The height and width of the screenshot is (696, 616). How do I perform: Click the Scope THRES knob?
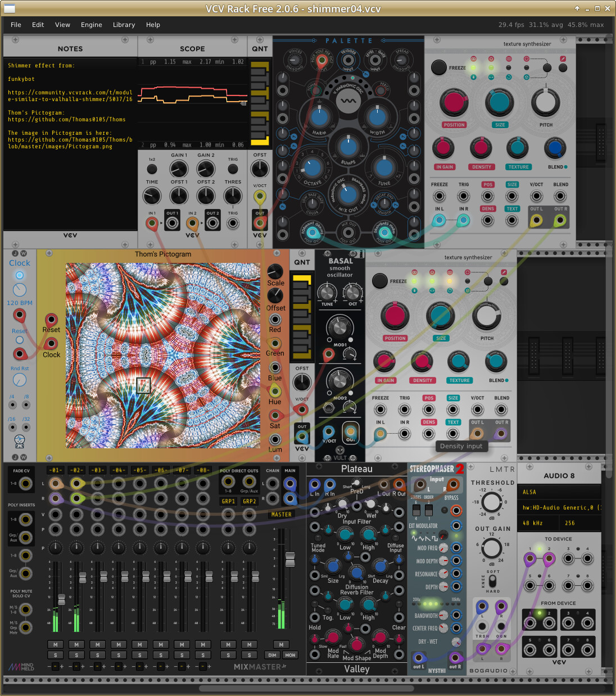233,196
